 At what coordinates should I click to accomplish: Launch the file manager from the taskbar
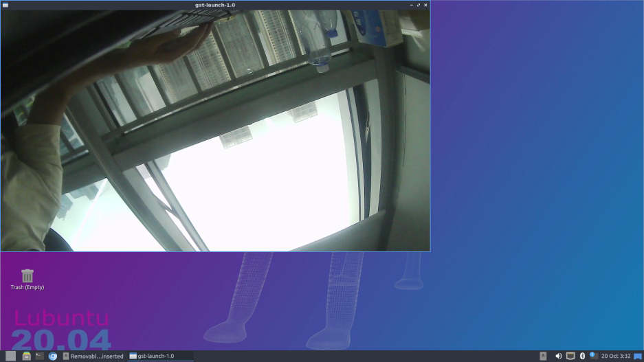[x=26, y=356]
